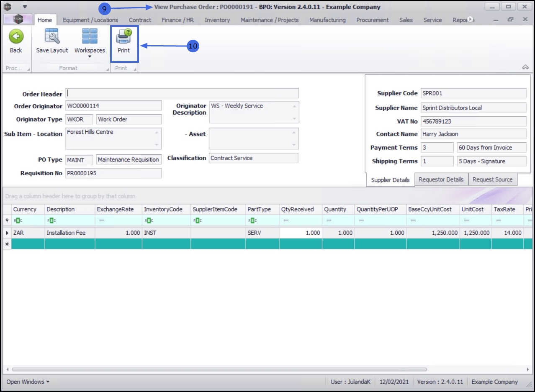
Task: Click the BPO application logo button
Action: point(18,19)
